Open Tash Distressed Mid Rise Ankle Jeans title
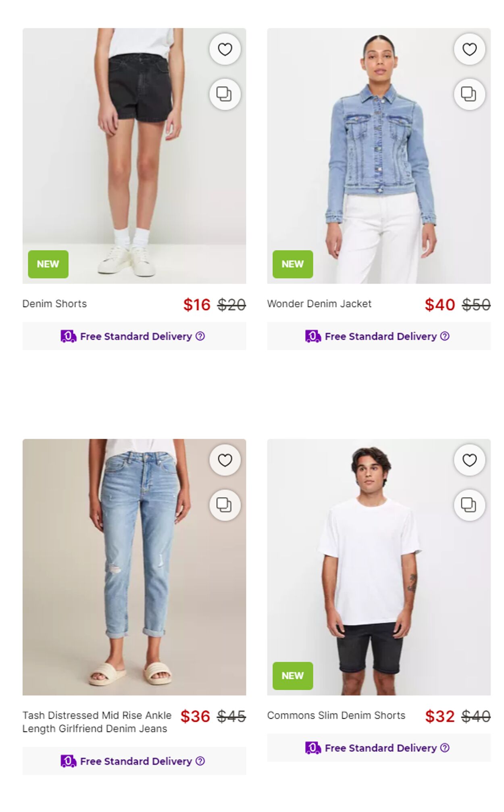504x812 pixels. (x=97, y=722)
